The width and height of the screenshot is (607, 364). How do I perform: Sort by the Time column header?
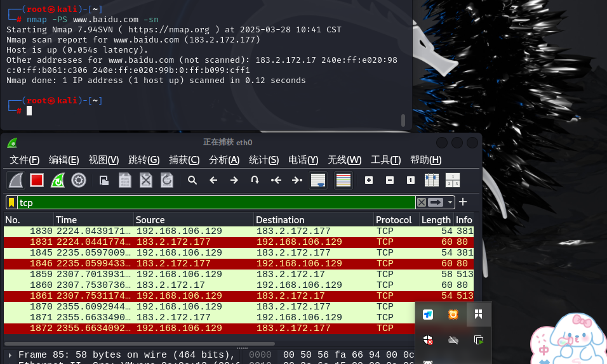94,219
